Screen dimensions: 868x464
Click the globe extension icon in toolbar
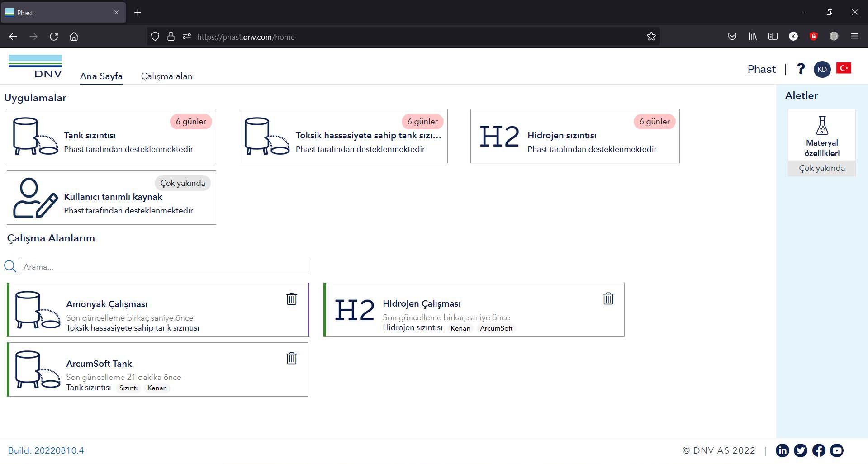point(834,37)
